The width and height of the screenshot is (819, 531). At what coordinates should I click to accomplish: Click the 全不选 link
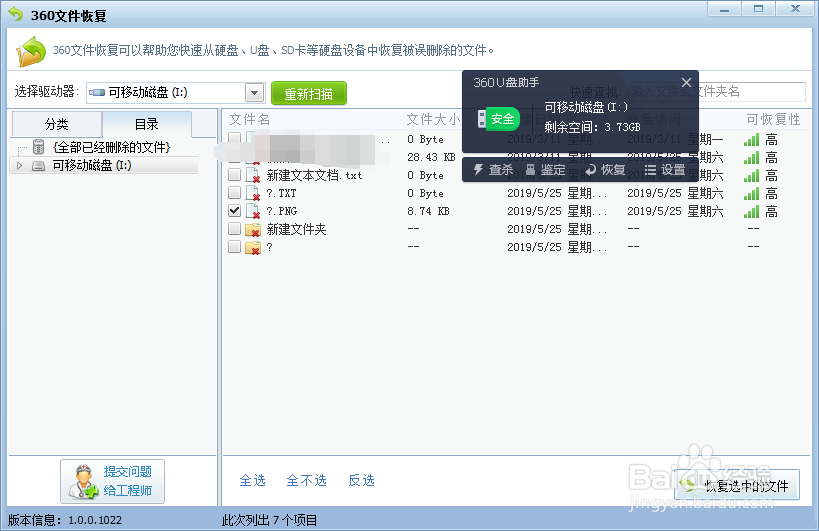tap(307, 480)
